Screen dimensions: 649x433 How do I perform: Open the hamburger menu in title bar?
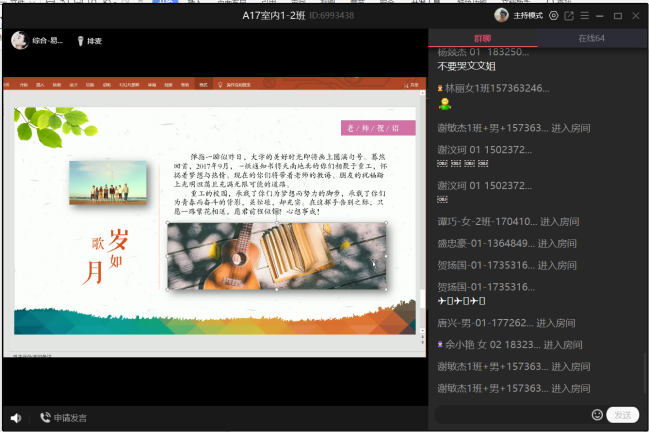tap(585, 16)
